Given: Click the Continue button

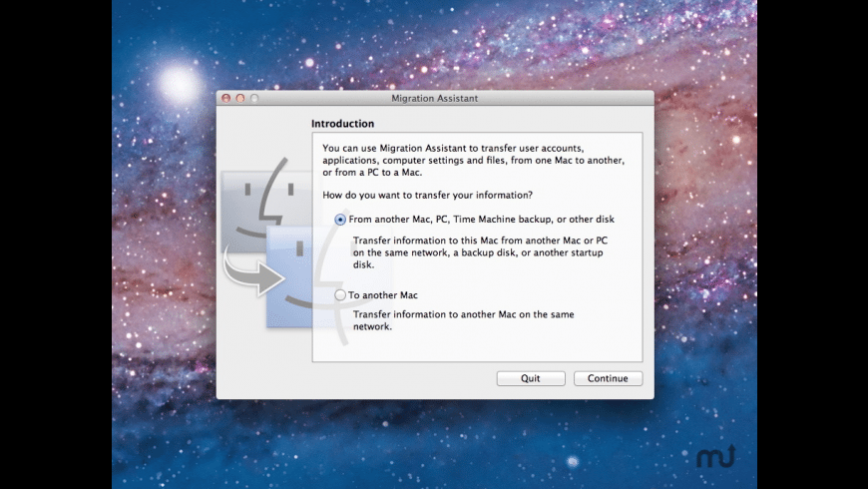Looking at the screenshot, I should [x=608, y=378].
